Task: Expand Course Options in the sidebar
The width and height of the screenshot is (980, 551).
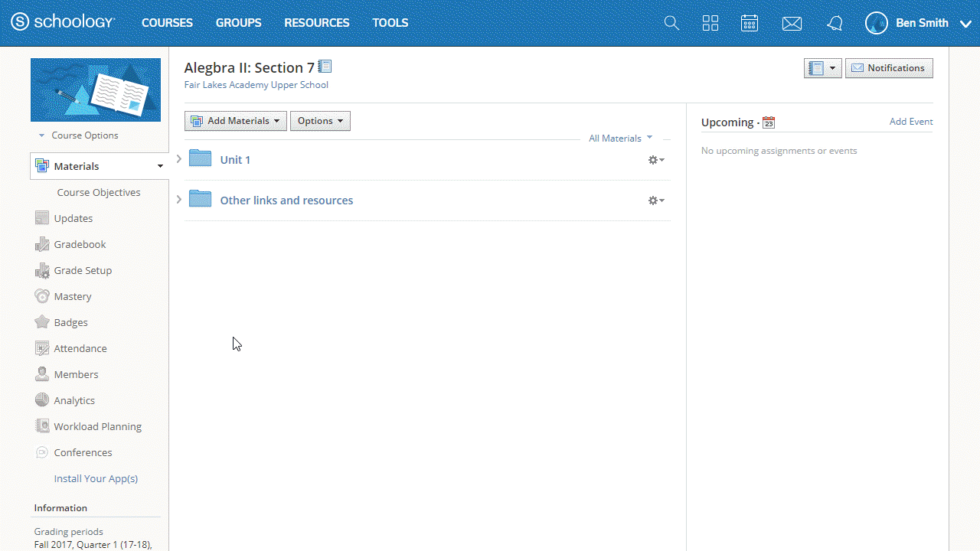Action: [80, 135]
